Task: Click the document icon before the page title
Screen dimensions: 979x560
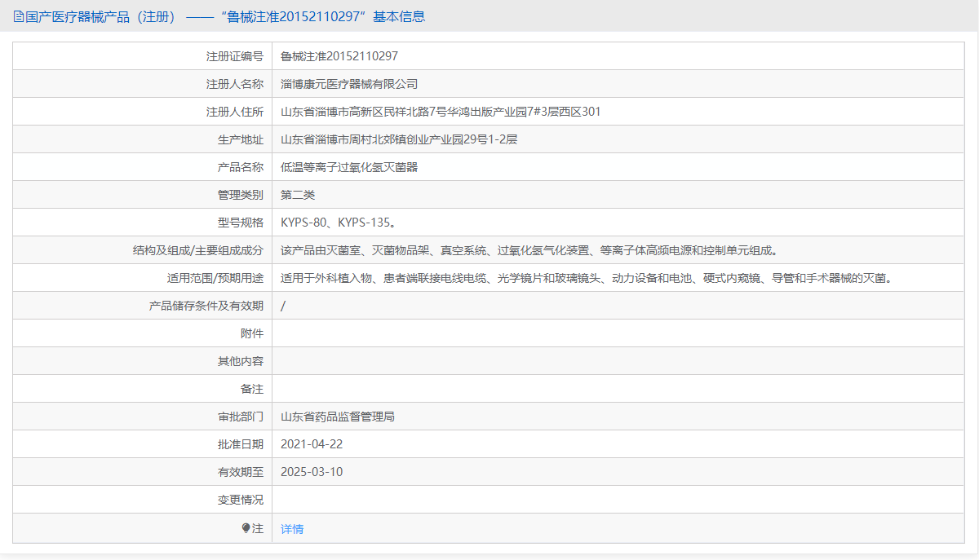Action: point(19,16)
